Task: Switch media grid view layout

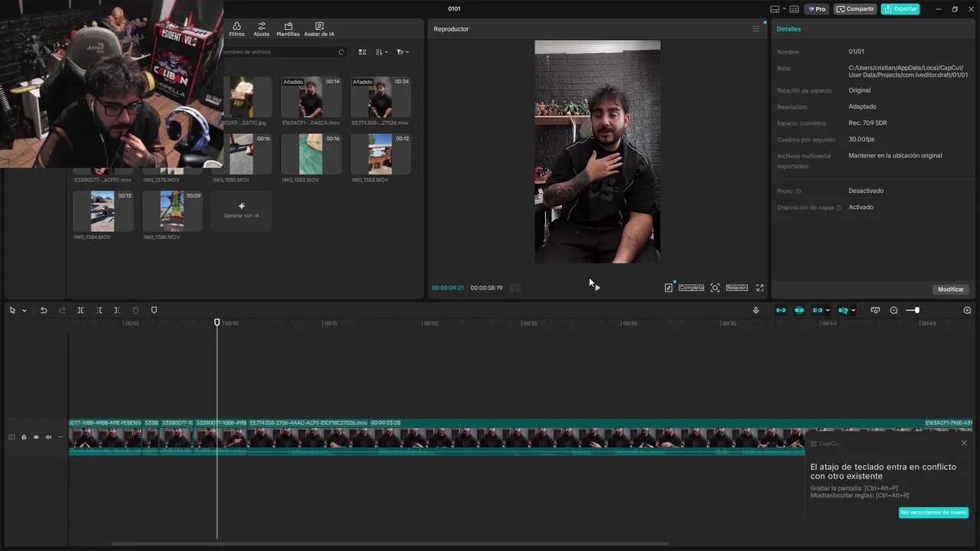Action: point(362,52)
